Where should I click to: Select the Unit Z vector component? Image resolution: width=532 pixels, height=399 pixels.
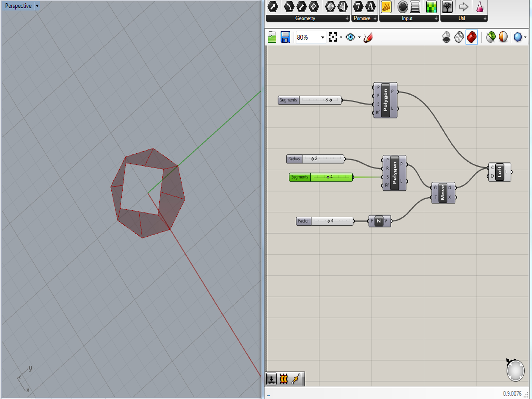point(379,221)
